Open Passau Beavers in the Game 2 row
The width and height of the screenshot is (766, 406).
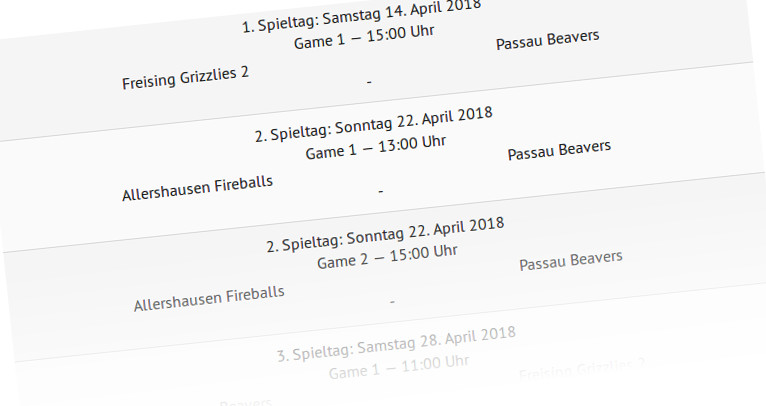click(571, 260)
